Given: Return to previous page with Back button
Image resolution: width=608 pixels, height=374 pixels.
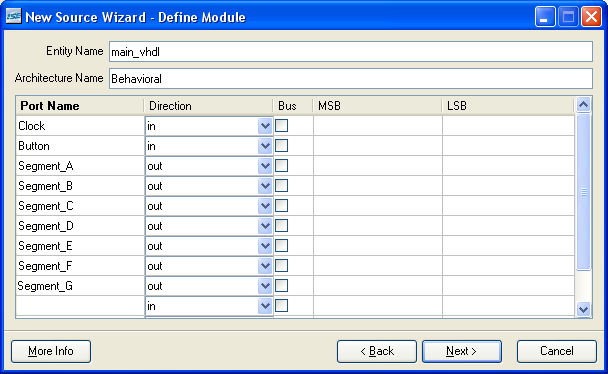Looking at the screenshot, I should 377,351.
